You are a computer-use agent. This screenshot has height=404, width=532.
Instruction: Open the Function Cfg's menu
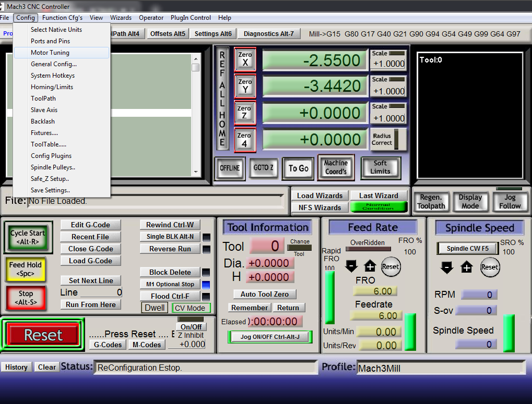click(x=62, y=18)
